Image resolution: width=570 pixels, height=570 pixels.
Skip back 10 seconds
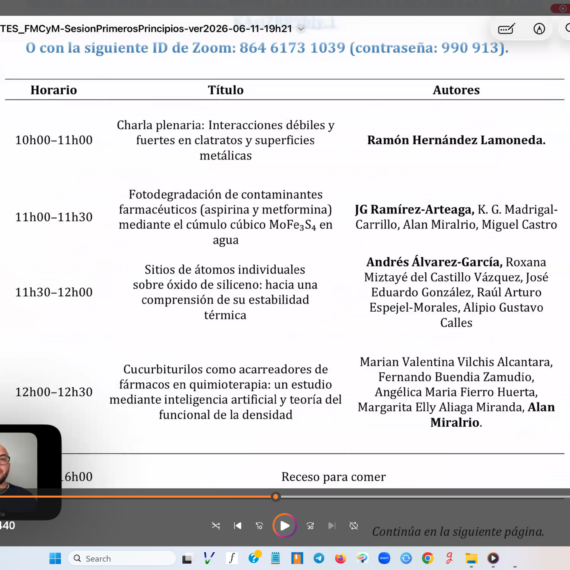click(259, 526)
